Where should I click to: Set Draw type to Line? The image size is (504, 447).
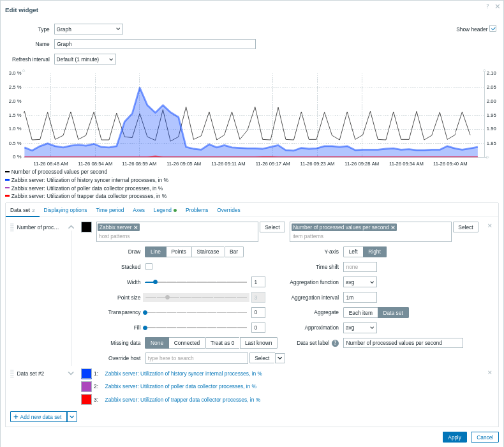pos(156,252)
